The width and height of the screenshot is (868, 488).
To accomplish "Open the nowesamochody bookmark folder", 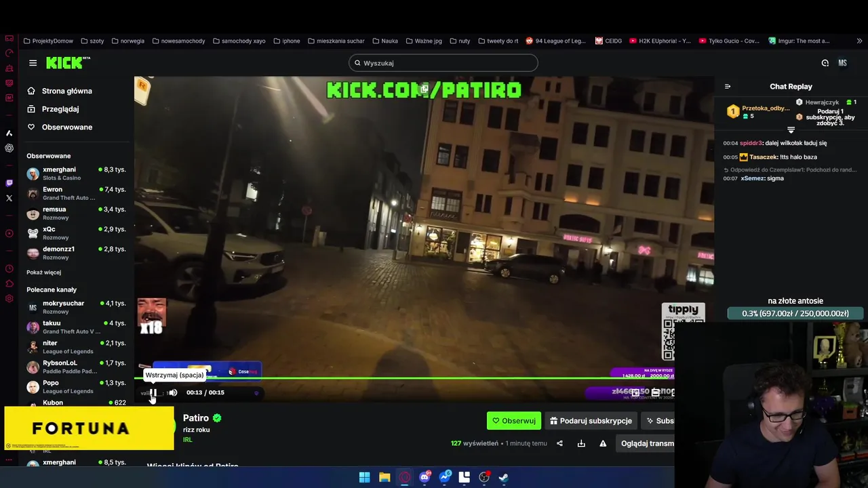I will [178, 41].
